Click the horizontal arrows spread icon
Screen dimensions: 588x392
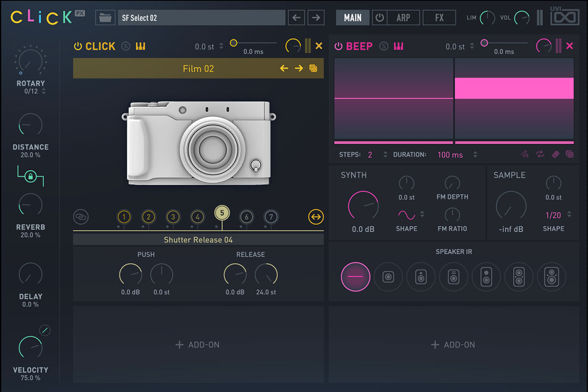click(316, 216)
